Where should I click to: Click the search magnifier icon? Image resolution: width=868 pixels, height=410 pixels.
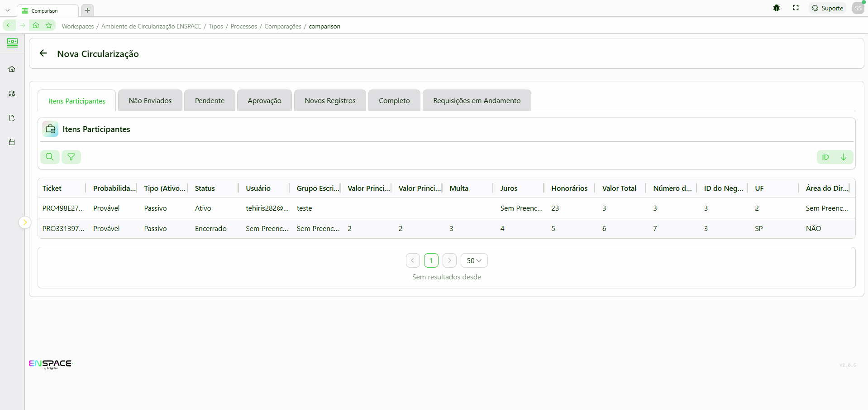[x=50, y=157]
